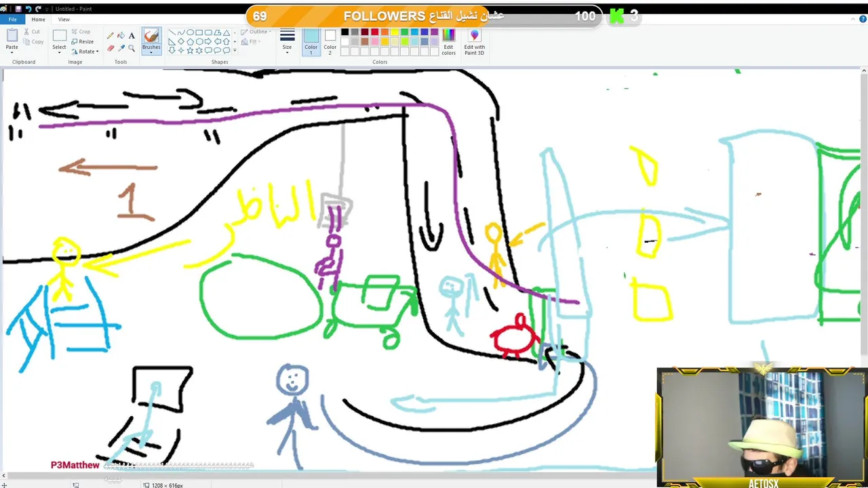Expand the Select dropdown arrow
Viewport: 868px width, 488px height.
point(59,53)
